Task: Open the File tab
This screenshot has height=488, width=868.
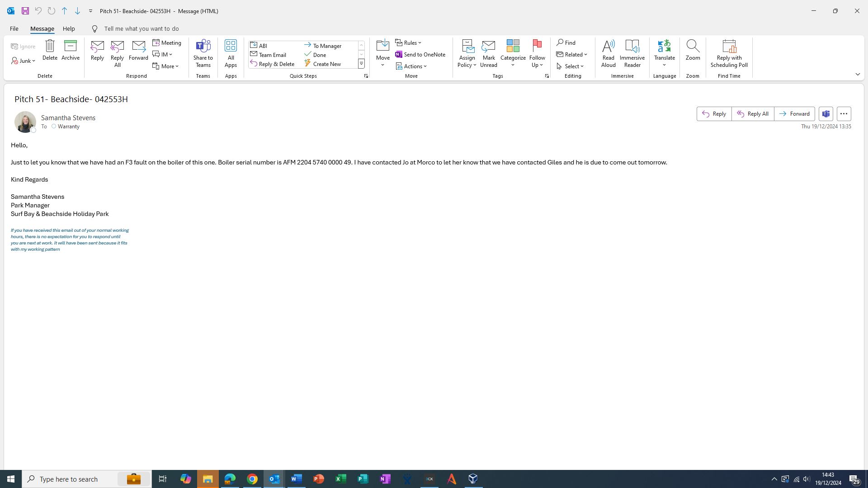Action: tap(14, 28)
